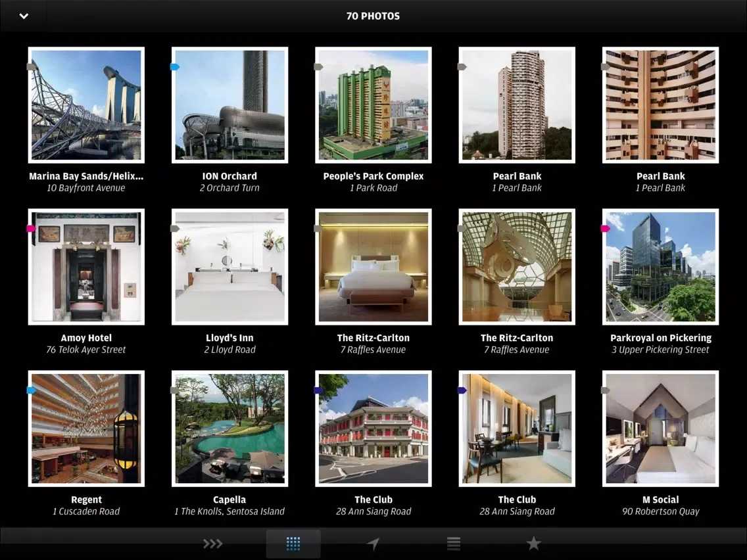Open the Capella pool photo
Screen dimensions: 747x560
pos(229,429)
